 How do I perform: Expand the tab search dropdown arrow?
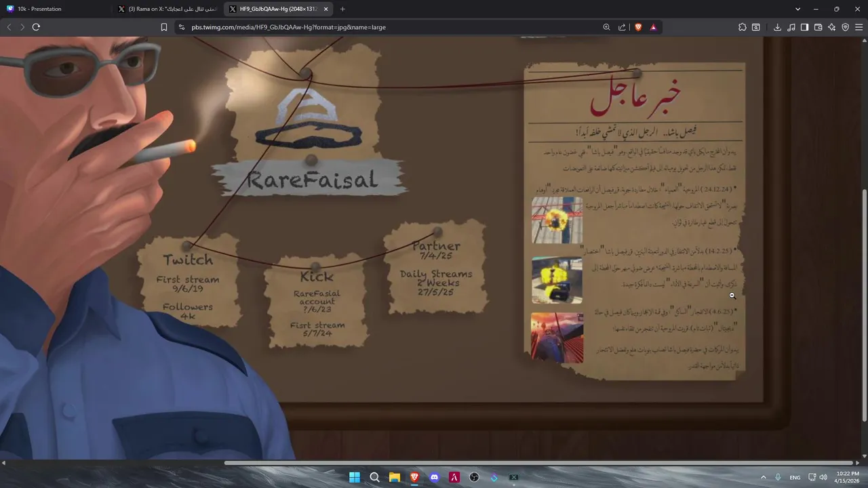(797, 9)
